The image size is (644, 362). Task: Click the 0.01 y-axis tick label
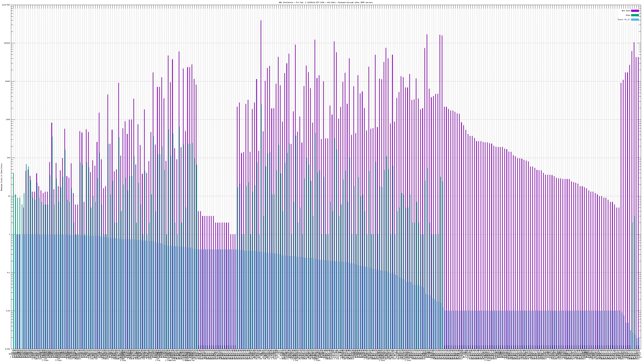8,311
